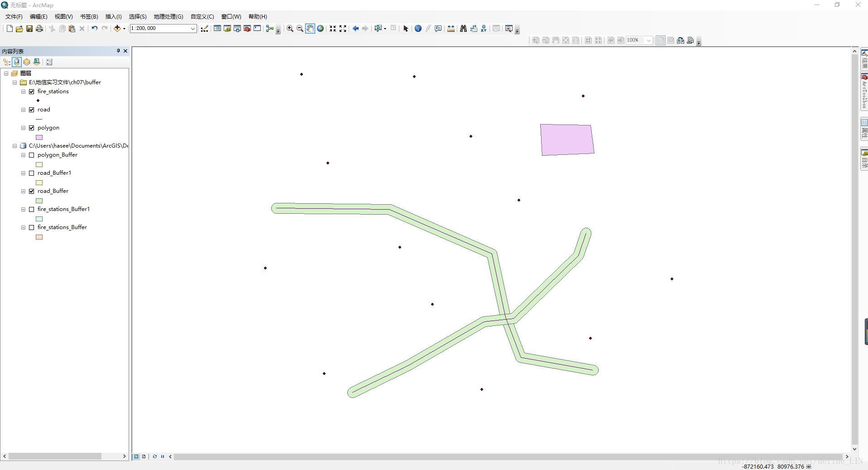Check the polygon_Buffer layer
The image size is (868, 470).
tap(32, 155)
